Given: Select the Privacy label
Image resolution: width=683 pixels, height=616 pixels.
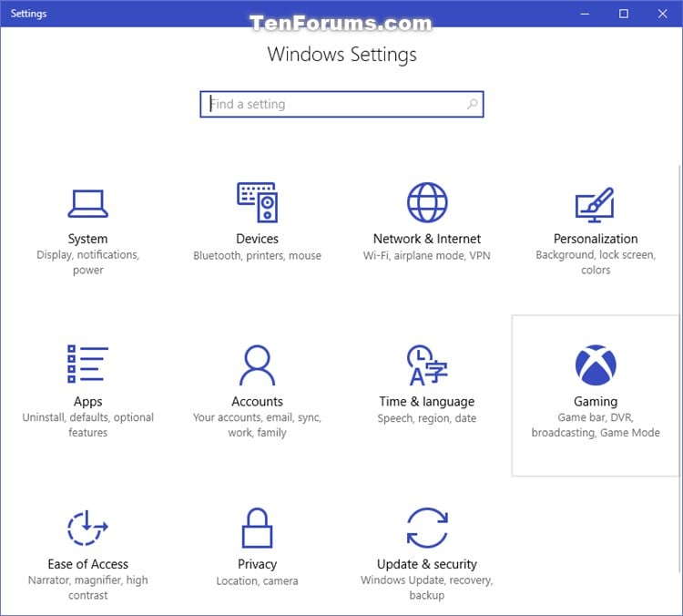Looking at the screenshot, I should coord(257,564).
